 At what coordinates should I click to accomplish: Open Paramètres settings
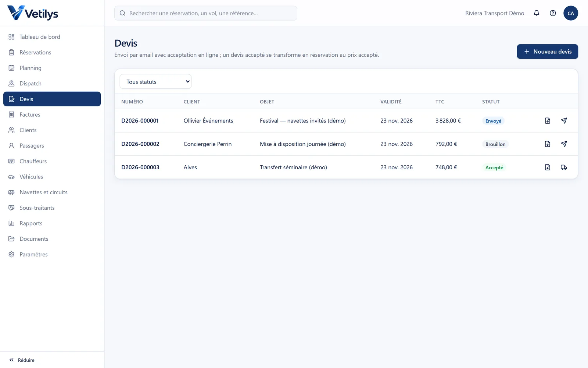pos(52,254)
